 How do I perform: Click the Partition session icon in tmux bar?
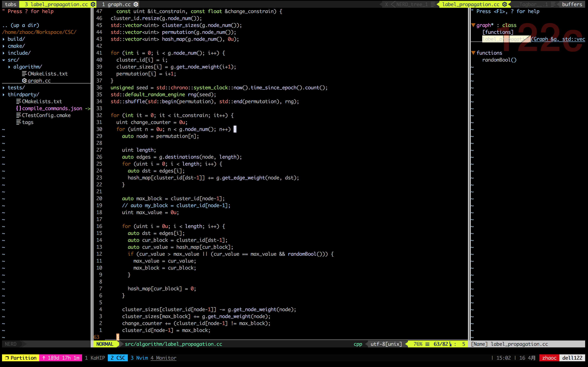(7, 358)
